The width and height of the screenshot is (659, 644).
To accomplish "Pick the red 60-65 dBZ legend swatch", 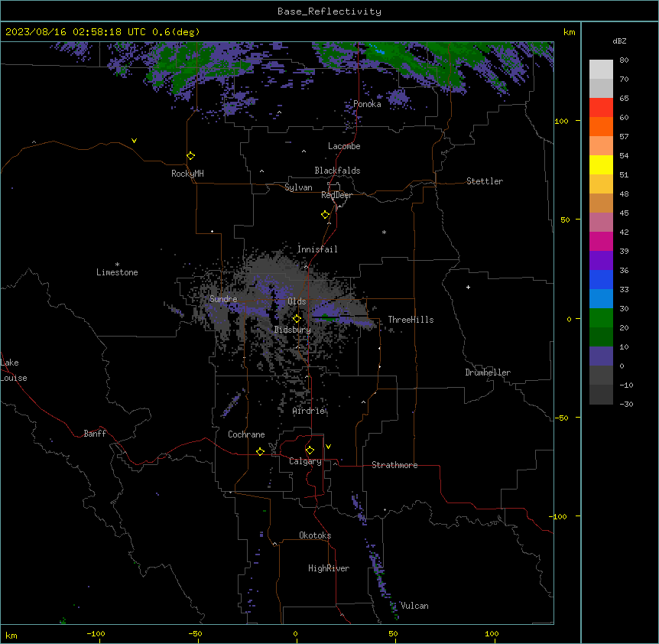I will point(601,107).
